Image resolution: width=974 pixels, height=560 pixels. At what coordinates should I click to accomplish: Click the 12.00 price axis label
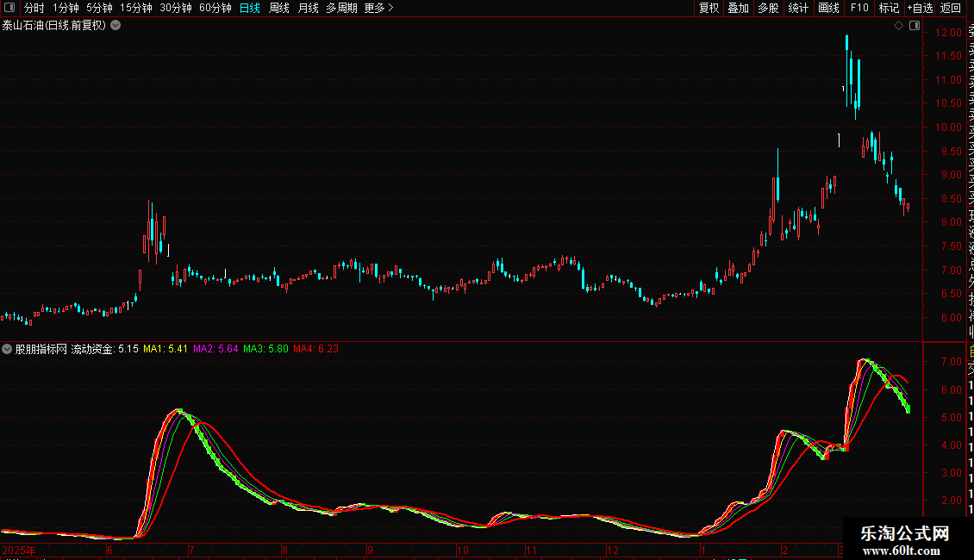tap(948, 32)
